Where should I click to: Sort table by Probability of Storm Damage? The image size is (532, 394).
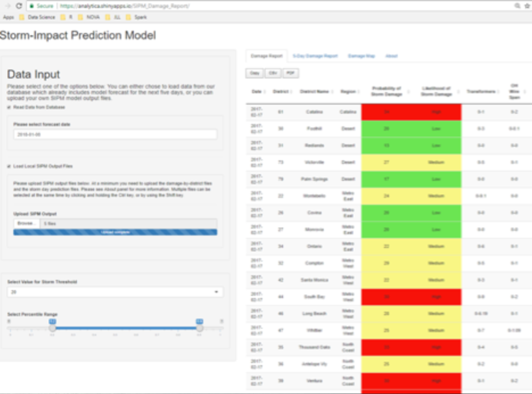(x=387, y=91)
